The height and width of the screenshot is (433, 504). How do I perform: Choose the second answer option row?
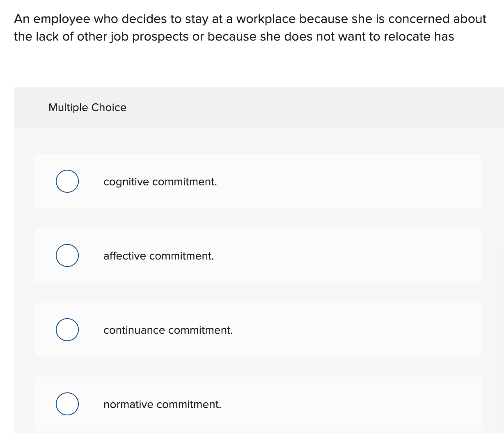tap(258, 255)
